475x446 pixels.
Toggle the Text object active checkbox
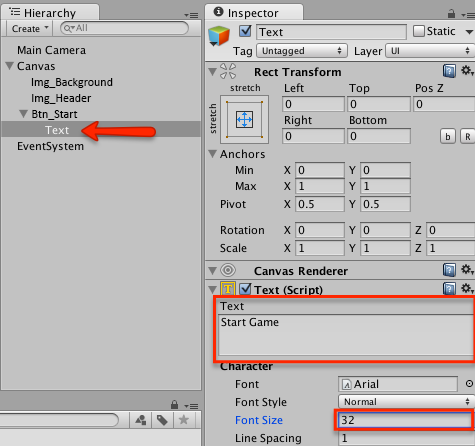[x=245, y=31]
